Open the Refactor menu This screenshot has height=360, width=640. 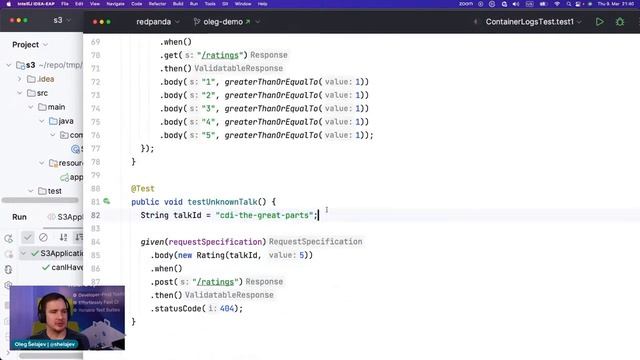[157, 4]
